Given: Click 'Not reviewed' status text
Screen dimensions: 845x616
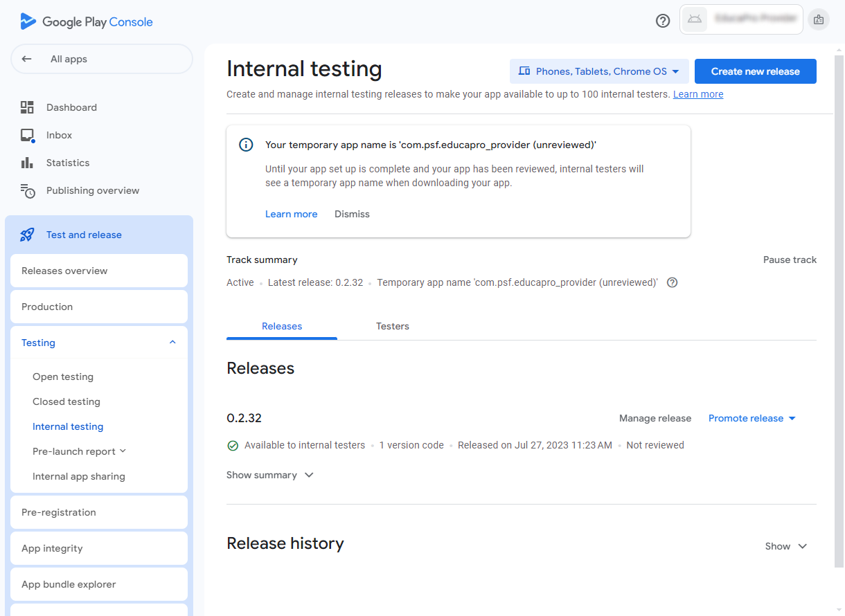Looking at the screenshot, I should (655, 445).
